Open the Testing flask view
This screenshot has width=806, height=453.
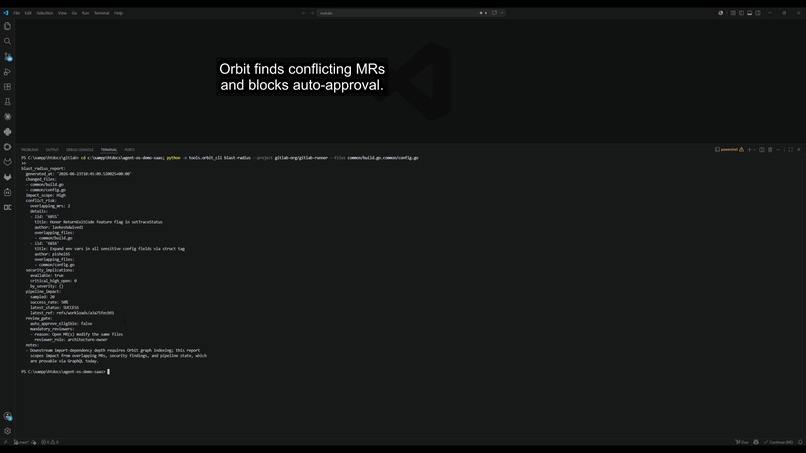(7, 102)
